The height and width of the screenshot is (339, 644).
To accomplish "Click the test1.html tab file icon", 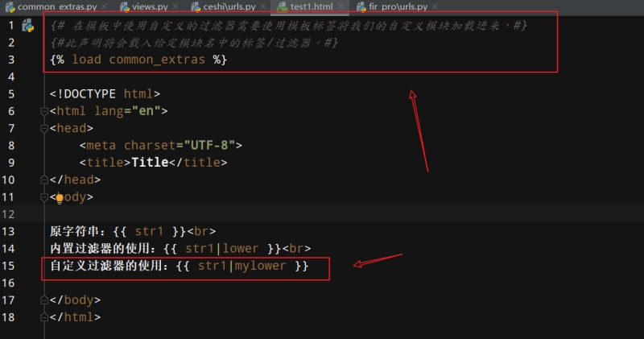I will coord(280,6).
